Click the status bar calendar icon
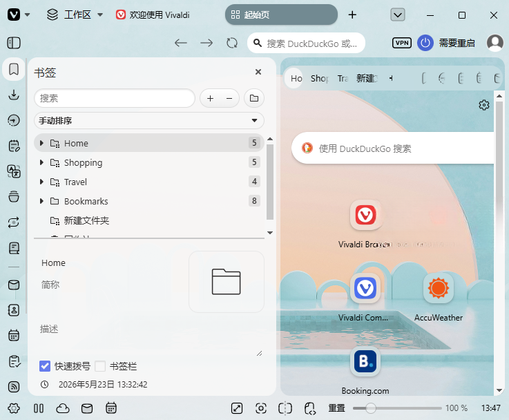509x420 pixels. [111, 408]
